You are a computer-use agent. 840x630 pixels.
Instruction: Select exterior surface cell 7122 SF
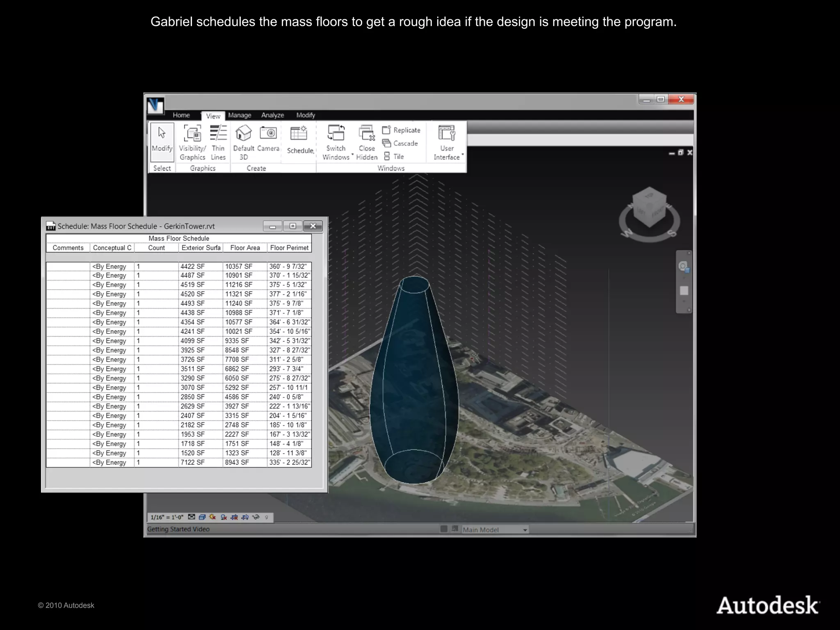pyautogui.click(x=201, y=462)
